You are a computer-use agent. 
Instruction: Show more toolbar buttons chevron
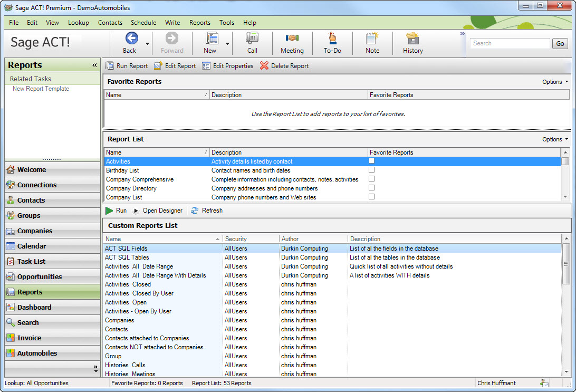(x=462, y=33)
